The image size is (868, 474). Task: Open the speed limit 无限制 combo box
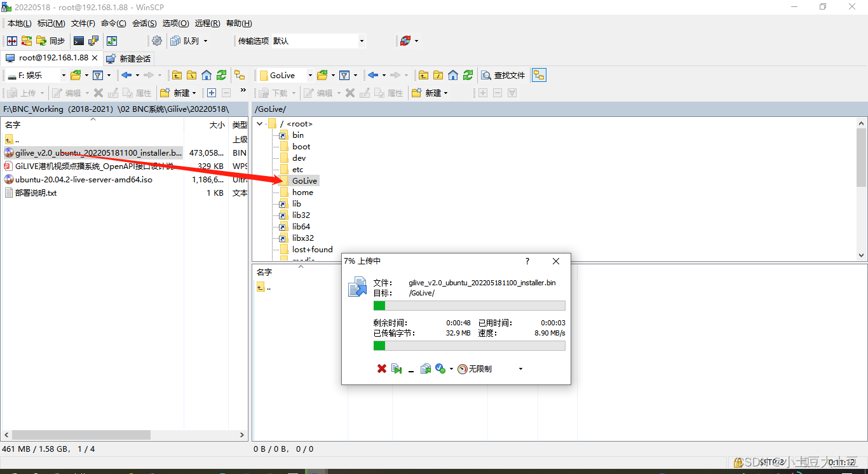click(x=491, y=369)
